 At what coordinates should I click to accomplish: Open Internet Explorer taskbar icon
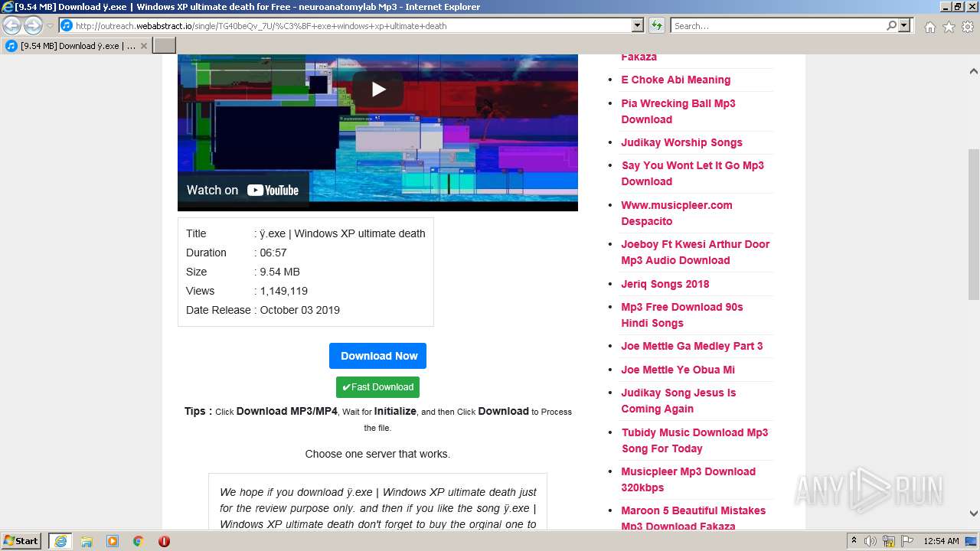[x=60, y=541]
